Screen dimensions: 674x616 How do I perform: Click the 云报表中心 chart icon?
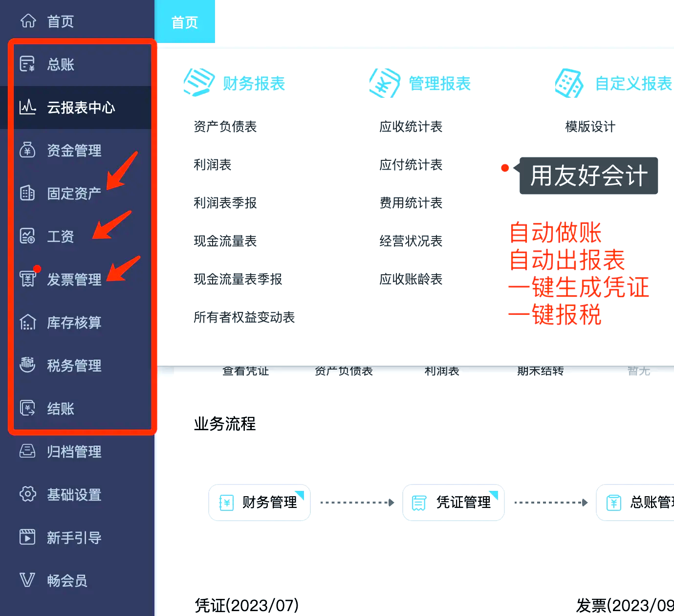27,107
